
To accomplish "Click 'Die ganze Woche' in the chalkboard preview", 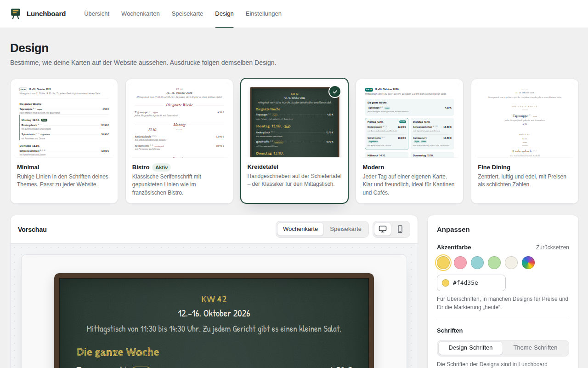I will 118,352.
